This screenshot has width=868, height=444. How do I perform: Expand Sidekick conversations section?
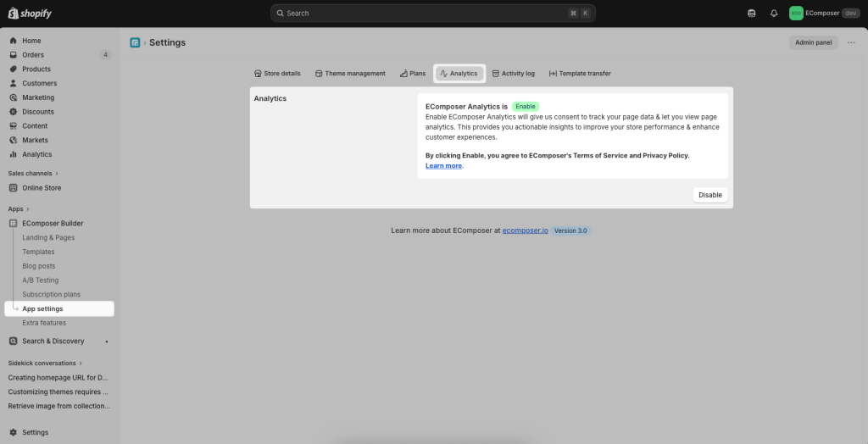click(x=46, y=363)
